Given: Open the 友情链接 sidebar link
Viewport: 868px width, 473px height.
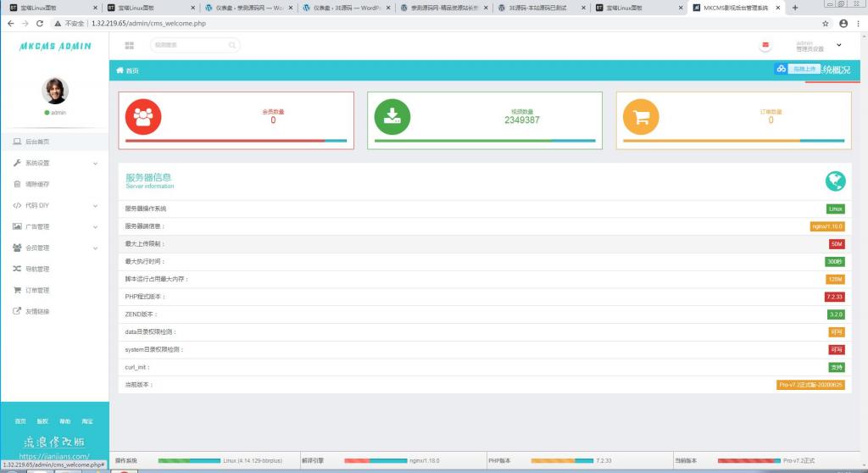Looking at the screenshot, I should (37, 311).
